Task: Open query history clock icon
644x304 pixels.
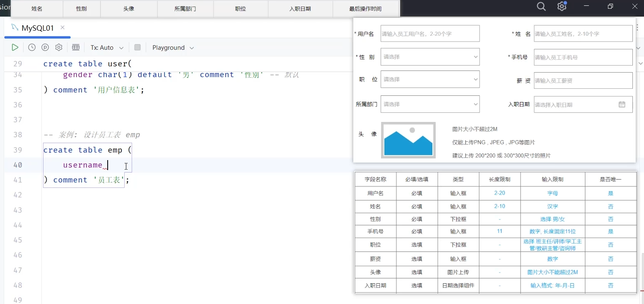Action: (x=32, y=48)
